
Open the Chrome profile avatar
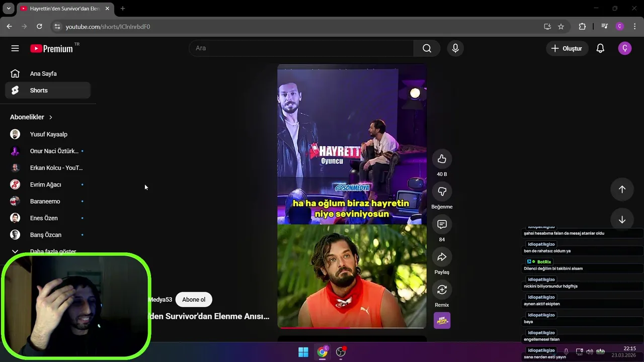tap(620, 26)
